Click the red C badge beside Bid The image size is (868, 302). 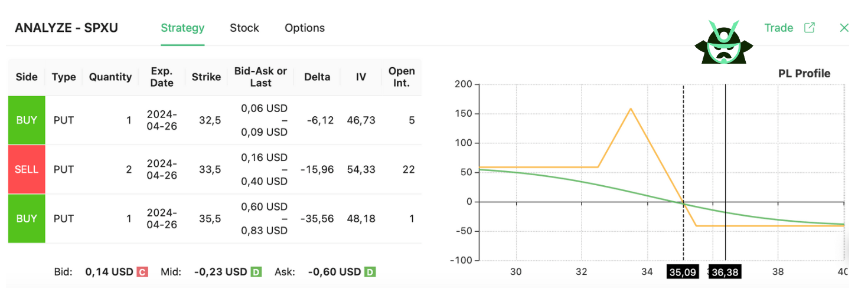click(142, 272)
